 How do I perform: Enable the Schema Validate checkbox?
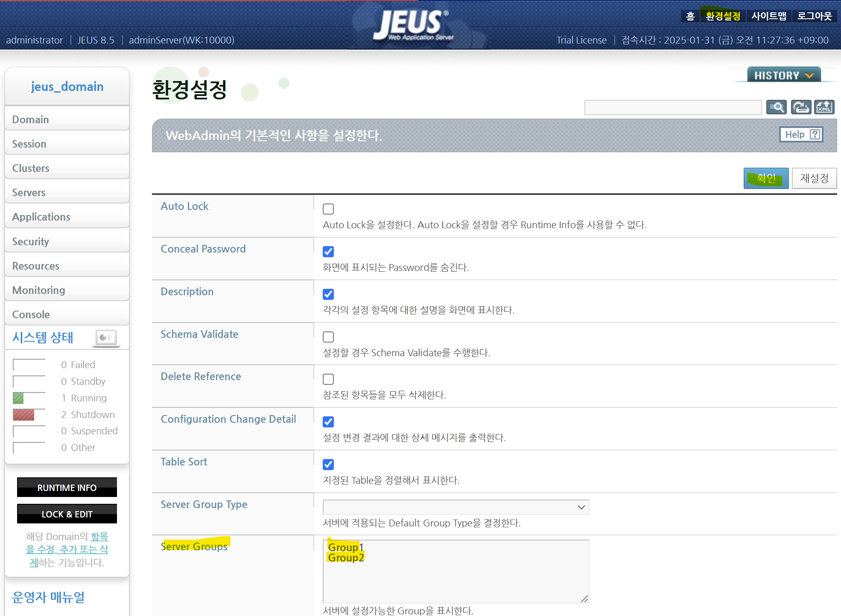click(328, 337)
